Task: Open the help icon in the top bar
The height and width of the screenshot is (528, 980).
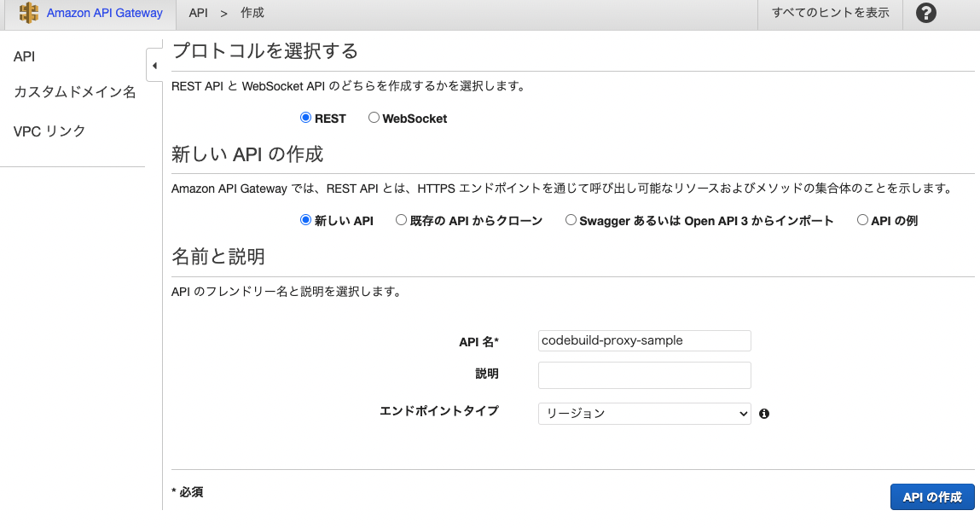Action: tap(925, 13)
